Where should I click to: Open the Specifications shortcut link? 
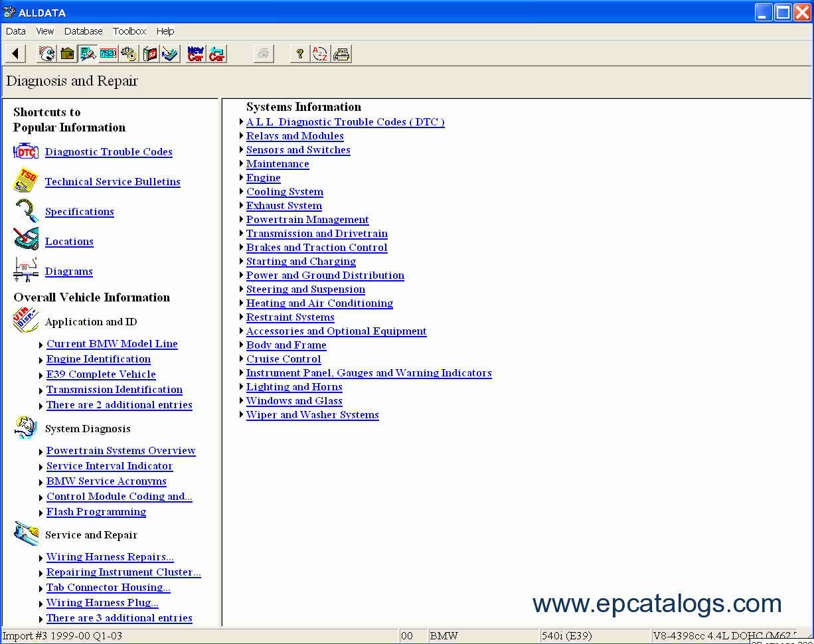click(80, 212)
